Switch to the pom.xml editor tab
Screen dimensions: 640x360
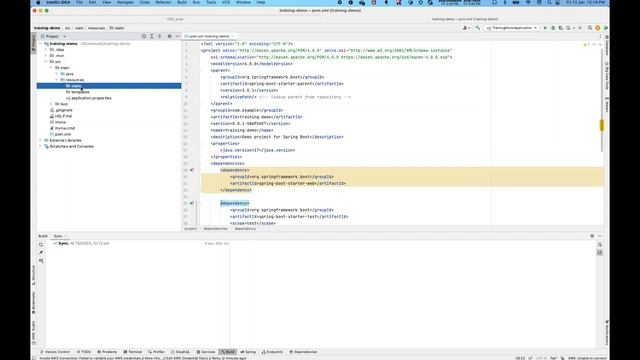(209, 36)
